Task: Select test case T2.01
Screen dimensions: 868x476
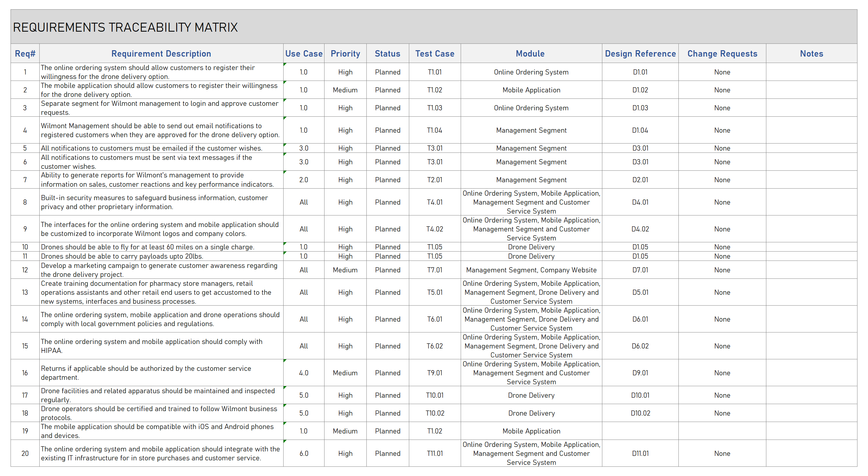Action: click(435, 180)
